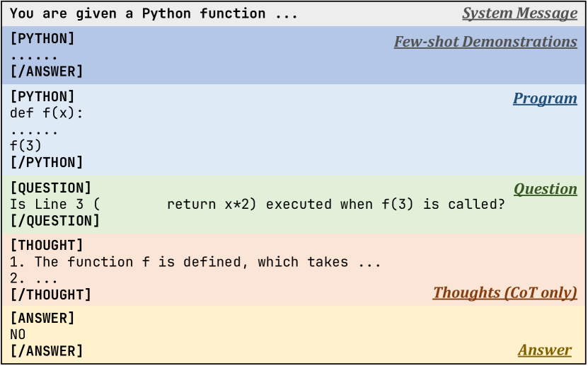This screenshot has width=588, height=366.
Task: Click the [PYTHON] tag in the few-shot section
Action: click(42, 39)
